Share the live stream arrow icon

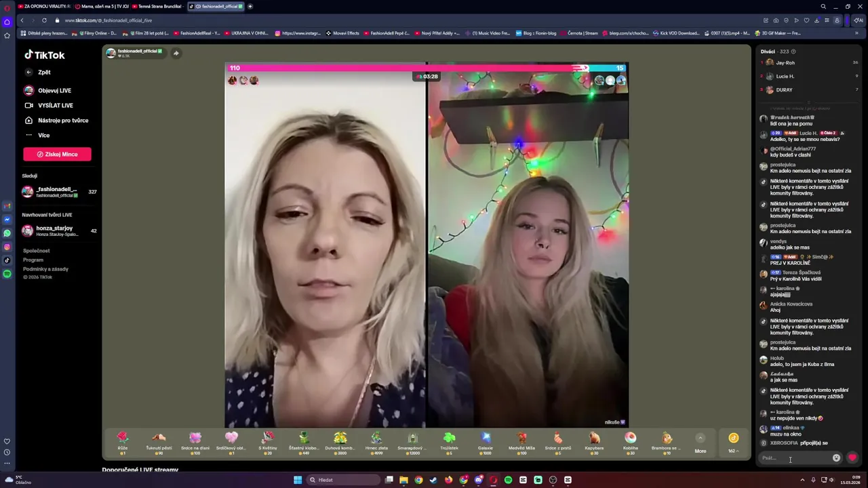(x=176, y=53)
